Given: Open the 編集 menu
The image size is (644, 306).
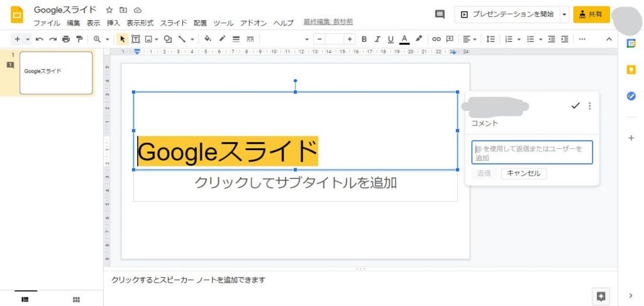Looking at the screenshot, I should [74, 23].
